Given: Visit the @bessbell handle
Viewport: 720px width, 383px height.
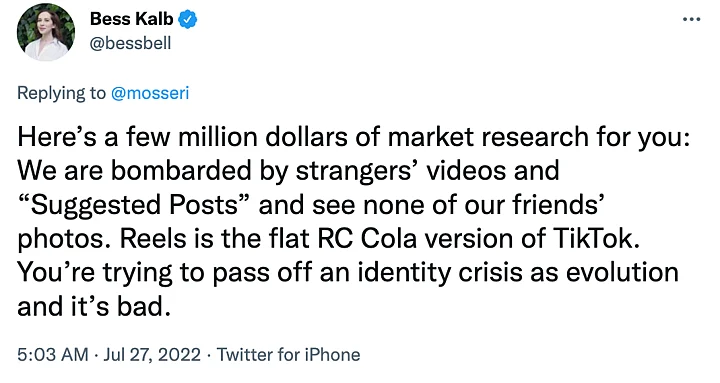Looking at the screenshot, I should (130, 43).
